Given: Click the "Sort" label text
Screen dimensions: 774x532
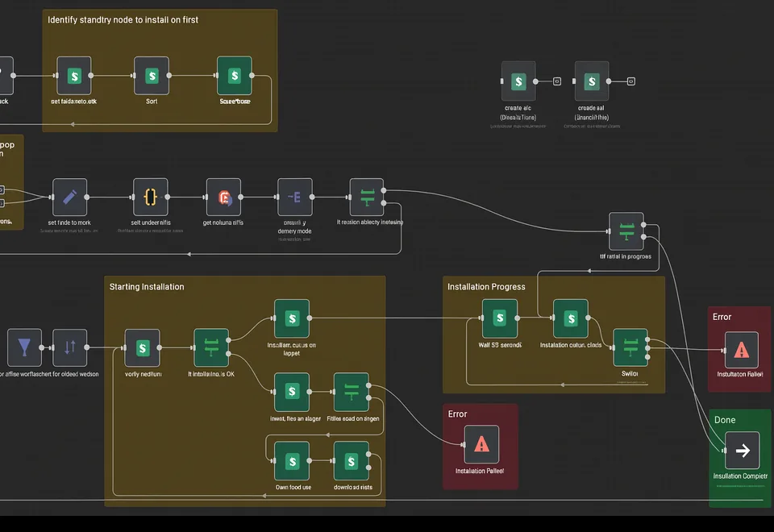Looking at the screenshot, I should click(152, 102).
